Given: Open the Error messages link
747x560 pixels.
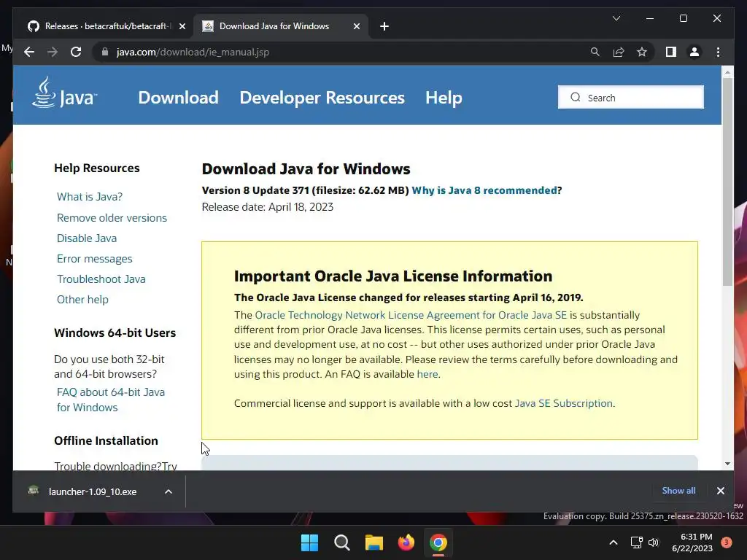Looking at the screenshot, I should [x=94, y=259].
